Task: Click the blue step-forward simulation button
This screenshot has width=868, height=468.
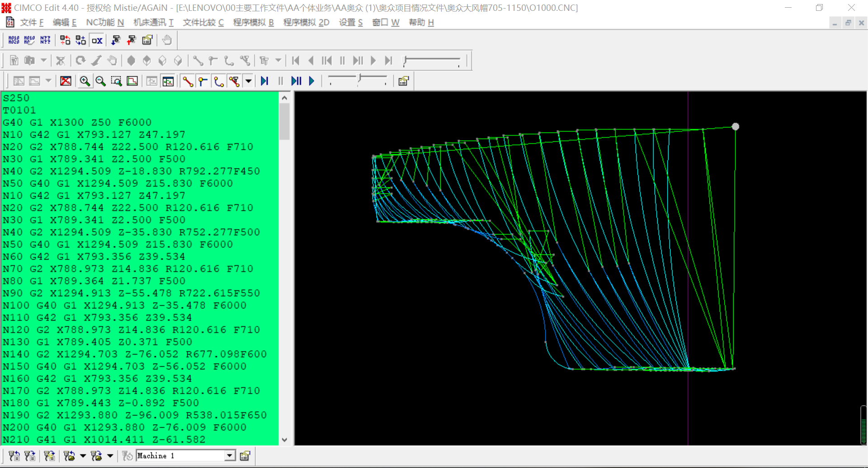Action: point(264,81)
